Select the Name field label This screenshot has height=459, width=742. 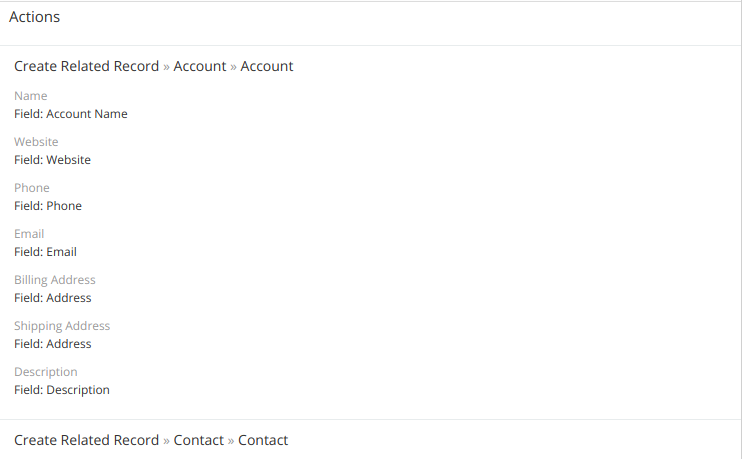click(x=31, y=96)
